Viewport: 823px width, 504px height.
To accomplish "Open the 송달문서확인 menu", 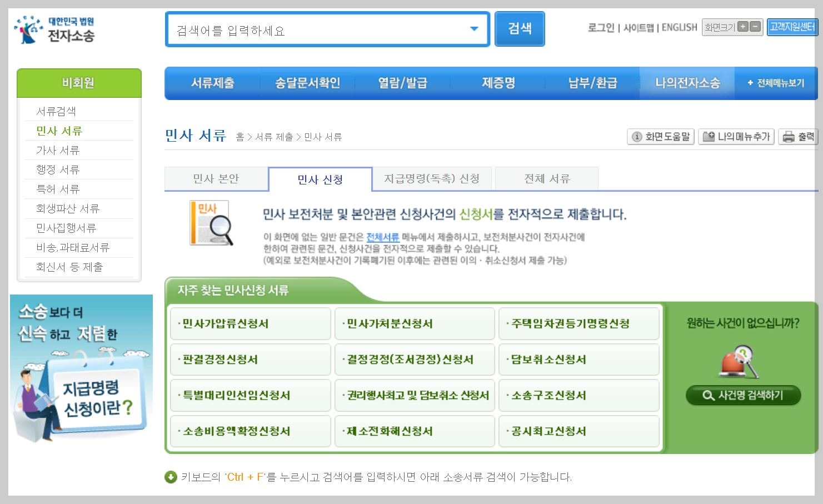I will (x=307, y=83).
